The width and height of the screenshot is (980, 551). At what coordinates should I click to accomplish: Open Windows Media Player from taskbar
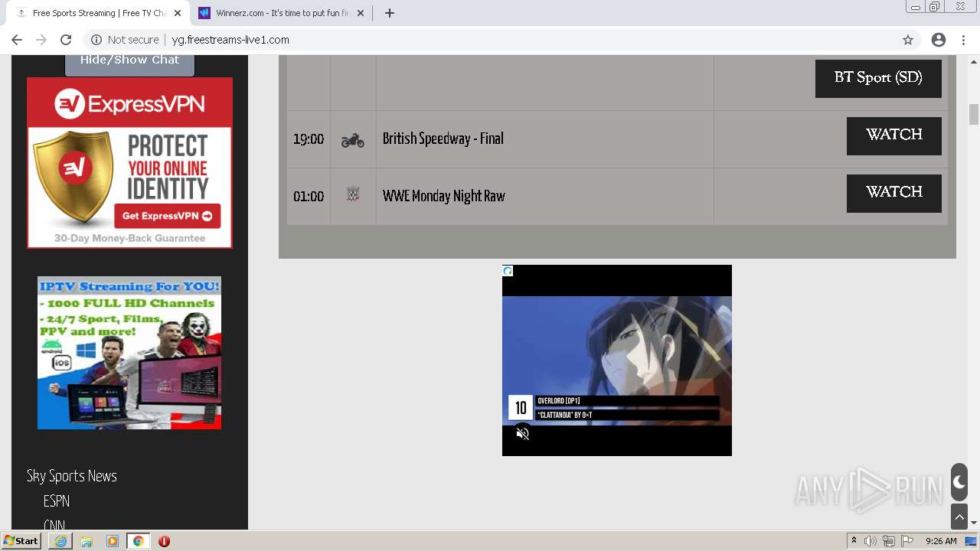click(113, 541)
